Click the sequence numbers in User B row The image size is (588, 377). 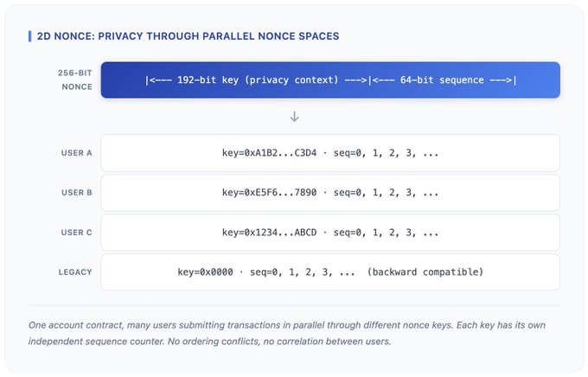click(386, 193)
